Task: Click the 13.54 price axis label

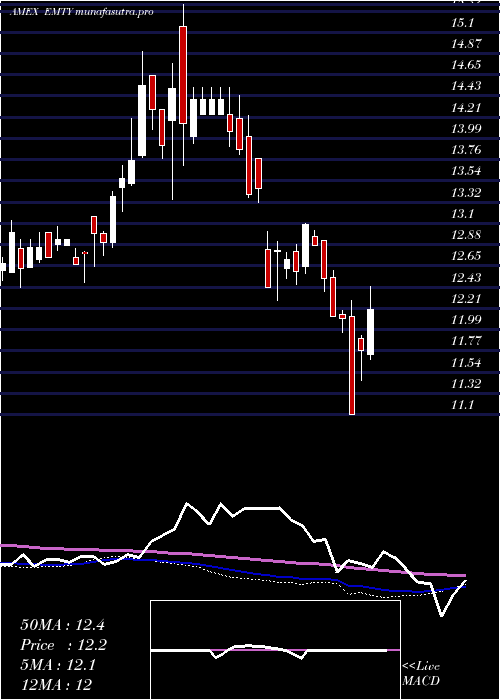Action: tap(467, 171)
